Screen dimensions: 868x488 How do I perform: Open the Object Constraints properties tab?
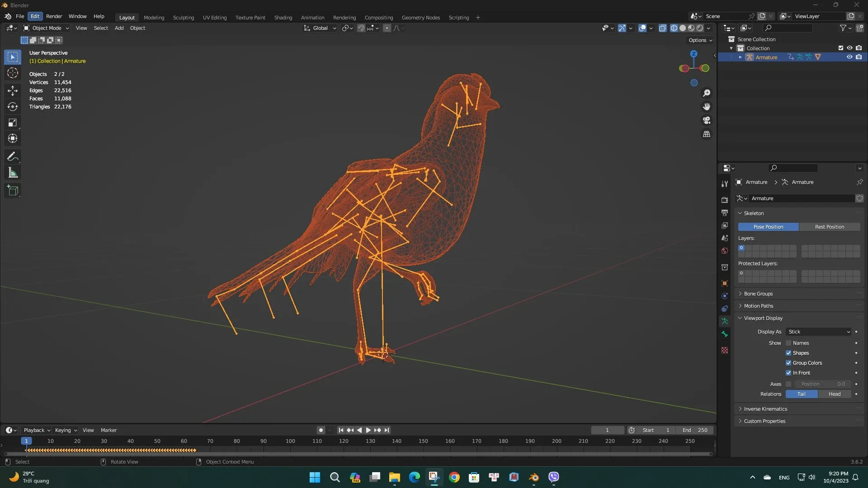point(725,309)
